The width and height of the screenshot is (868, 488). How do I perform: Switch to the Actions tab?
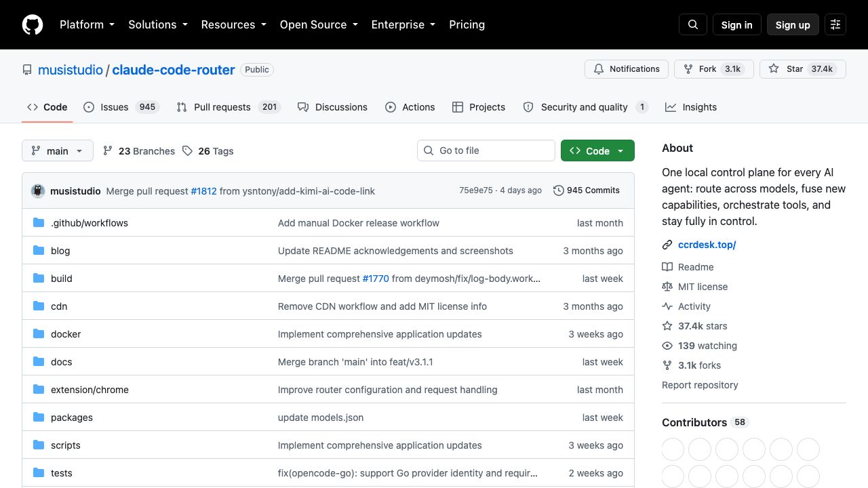click(x=410, y=107)
